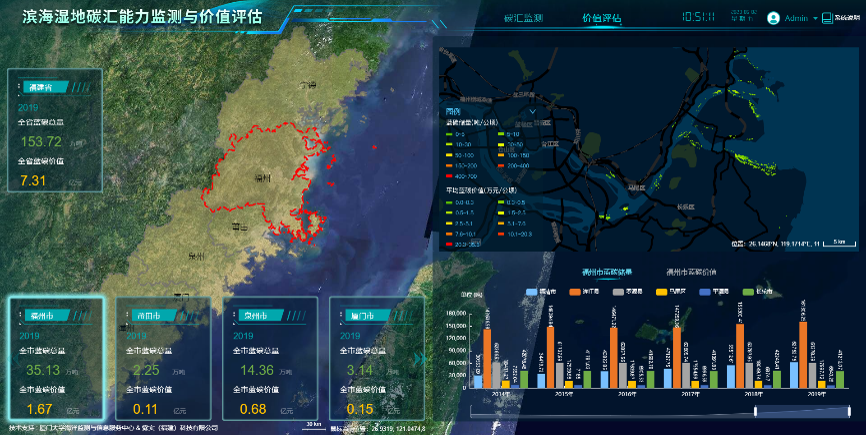866x435 pixels.
Task: Switch to the 碳汇监测 tab
Action: pyautogui.click(x=523, y=18)
